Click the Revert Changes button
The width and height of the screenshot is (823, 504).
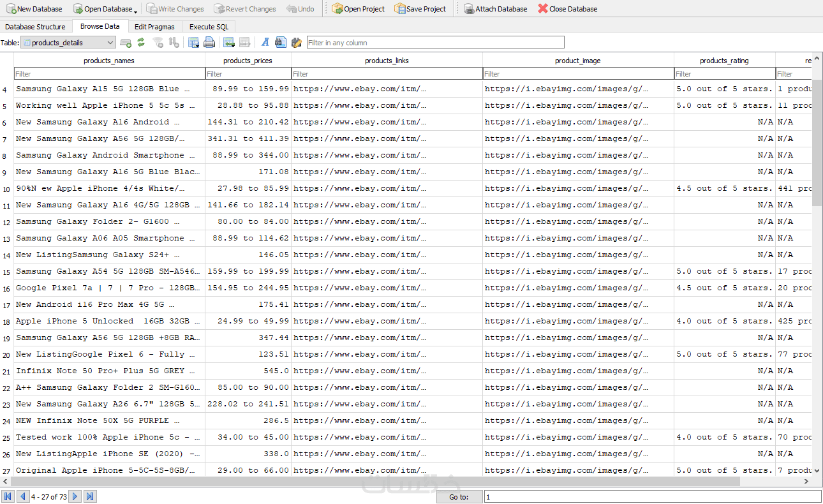[x=246, y=9]
